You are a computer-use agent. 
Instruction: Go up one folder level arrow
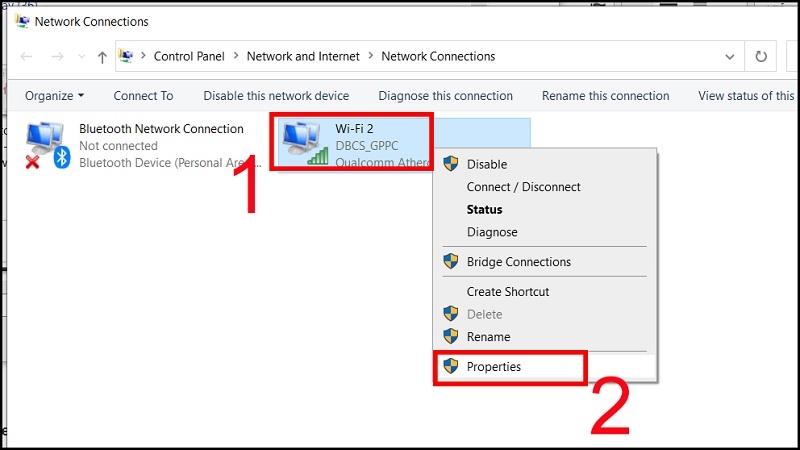click(102, 57)
